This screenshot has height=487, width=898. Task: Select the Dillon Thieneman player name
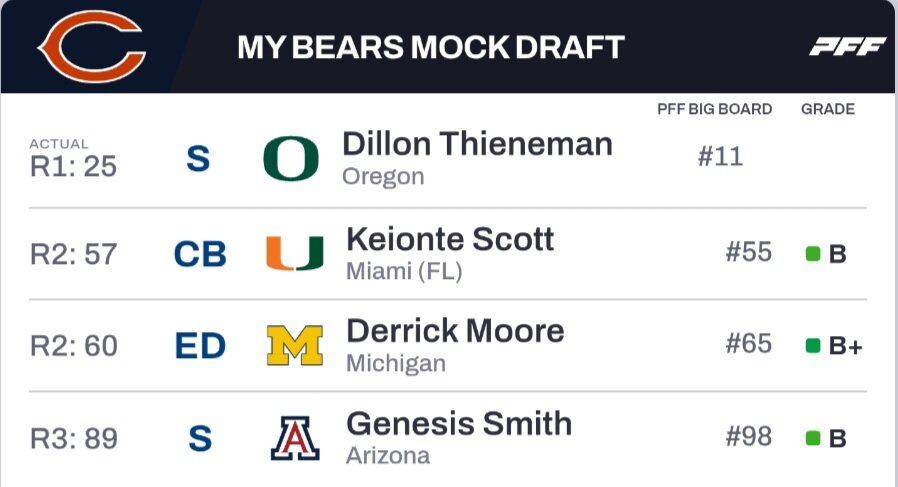pyautogui.click(x=477, y=144)
